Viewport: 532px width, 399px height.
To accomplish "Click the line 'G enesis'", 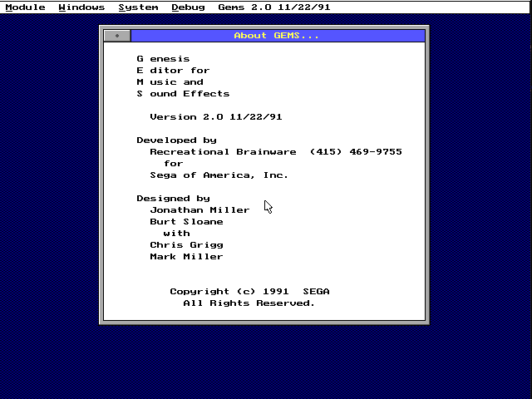I will tap(163, 59).
